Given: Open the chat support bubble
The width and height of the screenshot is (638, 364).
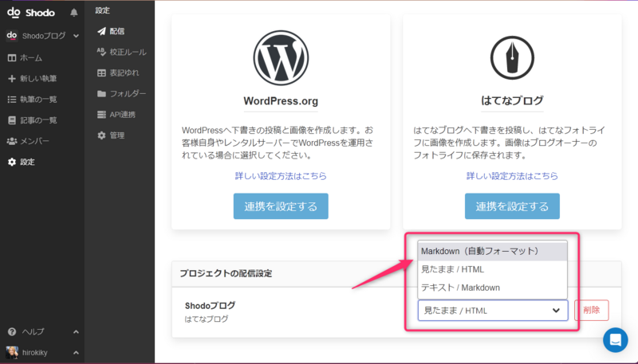Looking at the screenshot, I should [x=615, y=339].
